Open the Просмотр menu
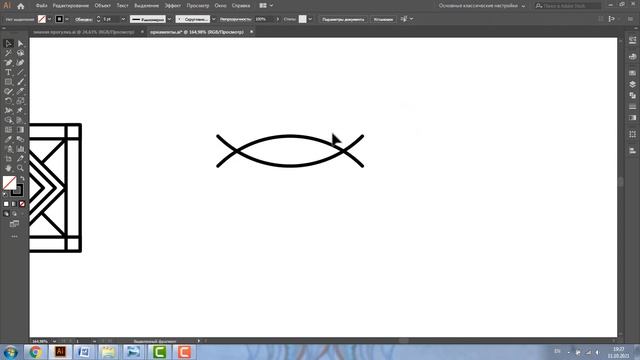 tap(198, 6)
